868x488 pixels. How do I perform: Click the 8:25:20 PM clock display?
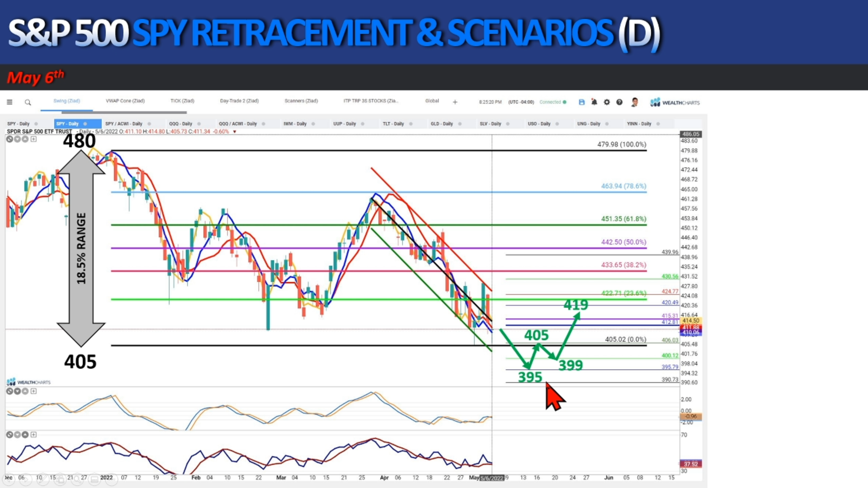[491, 102]
